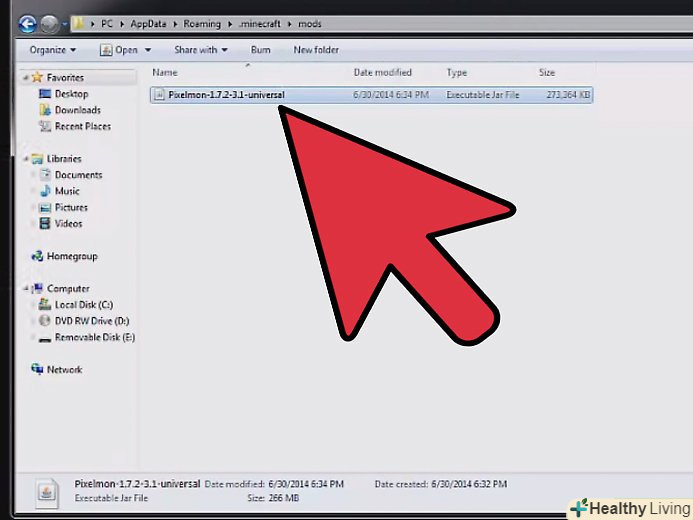Click the Videos filmstrip icon
The height and width of the screenshot is (520, 693).
(45, 224)
